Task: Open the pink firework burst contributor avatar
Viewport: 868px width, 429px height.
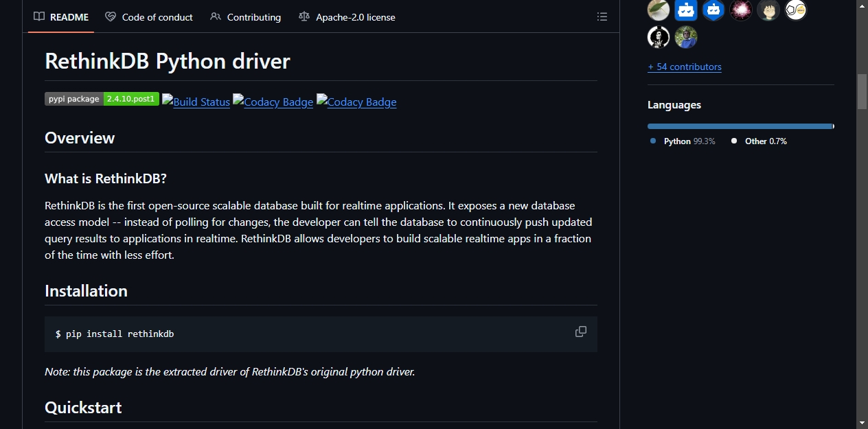Action: (x=741, y=10)
